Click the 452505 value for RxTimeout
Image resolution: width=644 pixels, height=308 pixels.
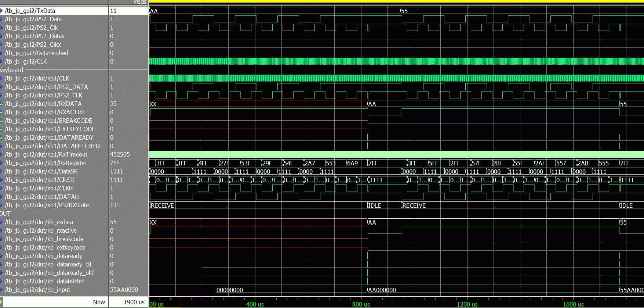120,154
